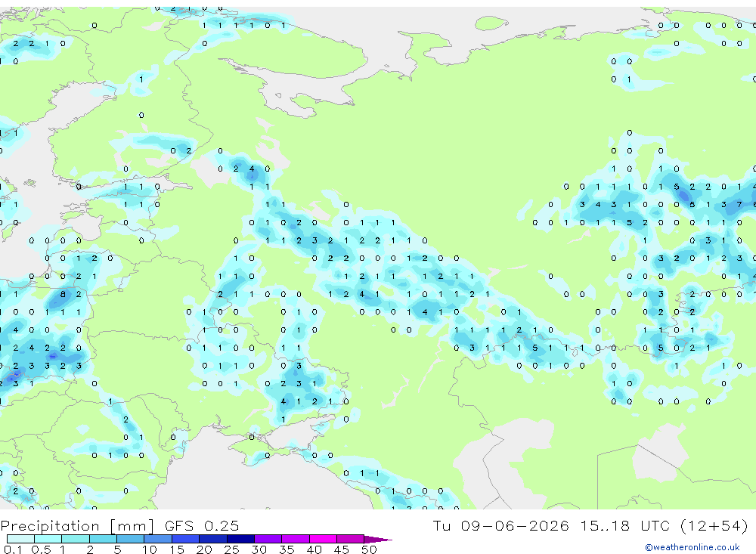Click the '50' legend scale label
The height and width of the screenshot is (554, 756).
tap(369, 549)
